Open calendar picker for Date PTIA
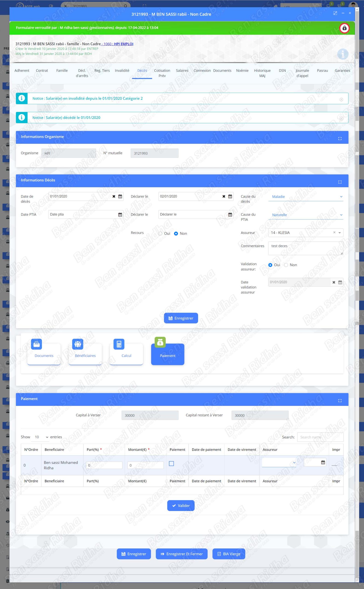This screenshot has height=589, width=364. pos(120,214)
